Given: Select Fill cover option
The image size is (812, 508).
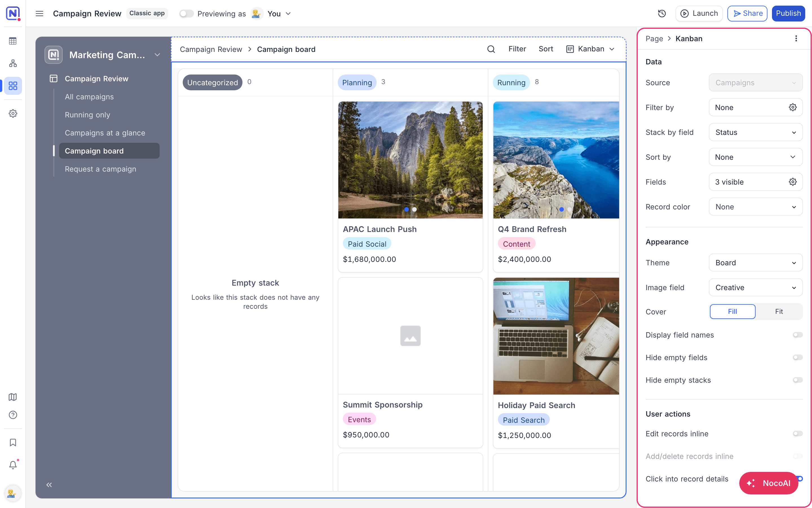Looking at the screenshot, I should (732, 312).
